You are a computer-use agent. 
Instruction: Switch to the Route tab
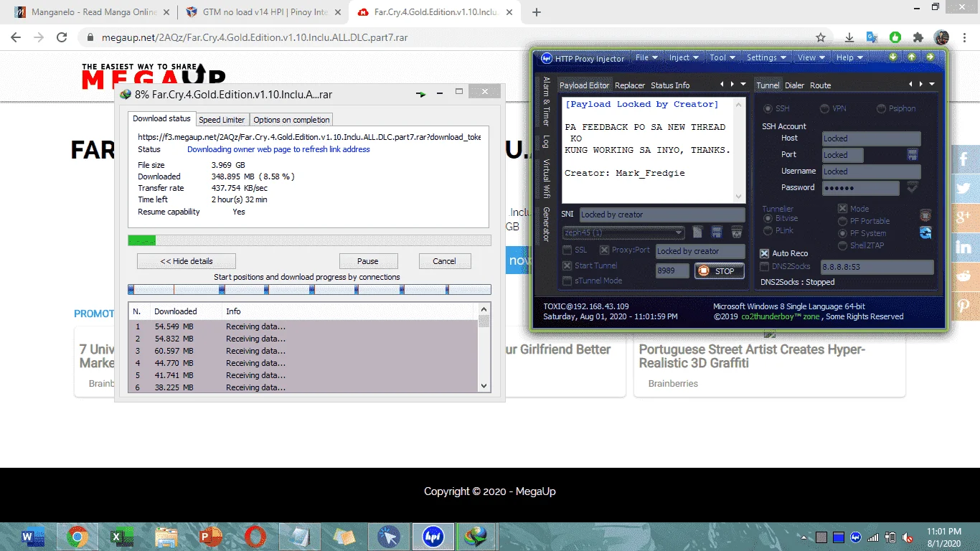click(820, 85)
